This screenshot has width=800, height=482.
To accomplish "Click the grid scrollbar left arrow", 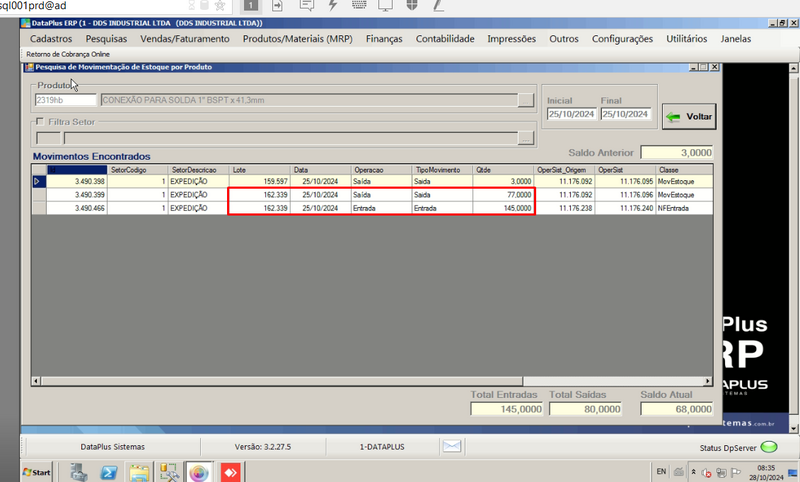I will 36,381.
